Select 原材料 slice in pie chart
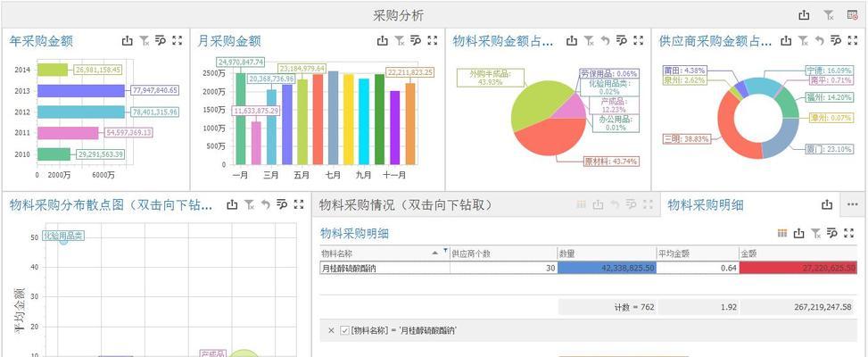868x357 pixels. 550,137
